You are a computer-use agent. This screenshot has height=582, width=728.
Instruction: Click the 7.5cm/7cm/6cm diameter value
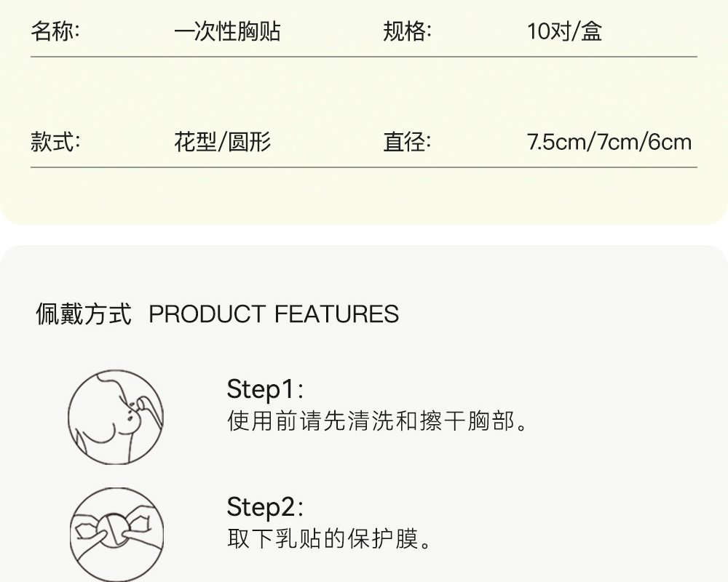point(609,142)
